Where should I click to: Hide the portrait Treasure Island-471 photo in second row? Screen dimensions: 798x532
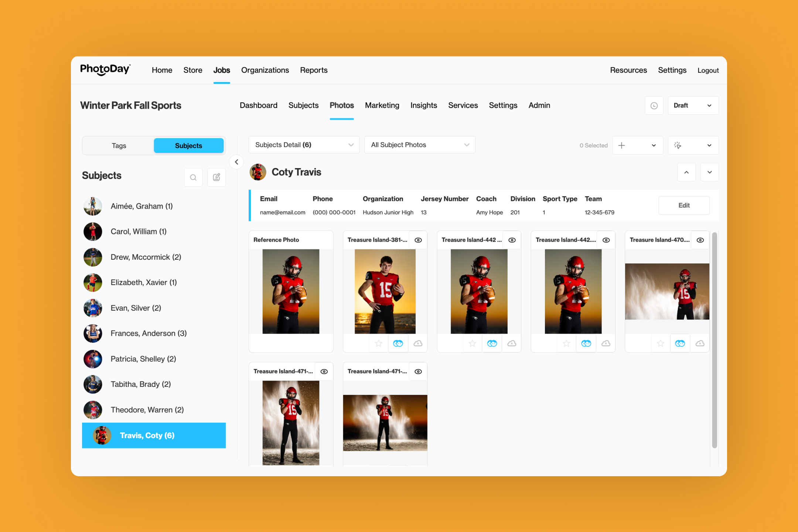coord(324,372)
